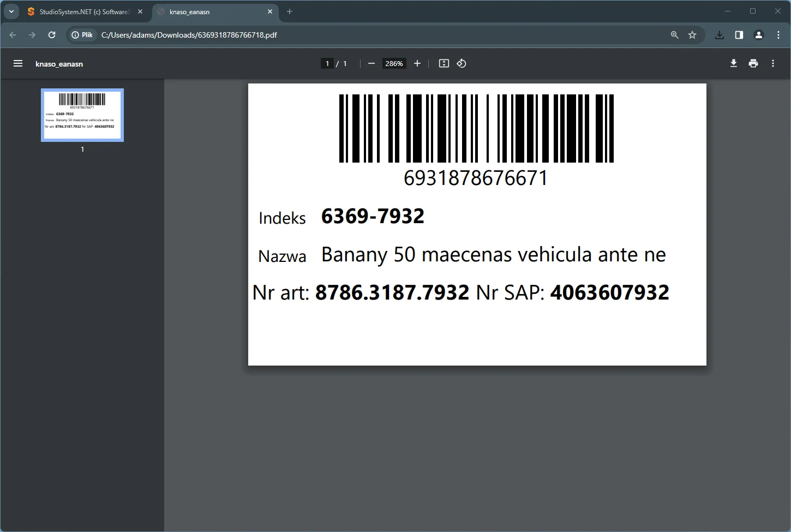Image resolution: width=791 pixels, height=532 pixels.
Task: Activate fit to page view
Action: pos(444,63)
